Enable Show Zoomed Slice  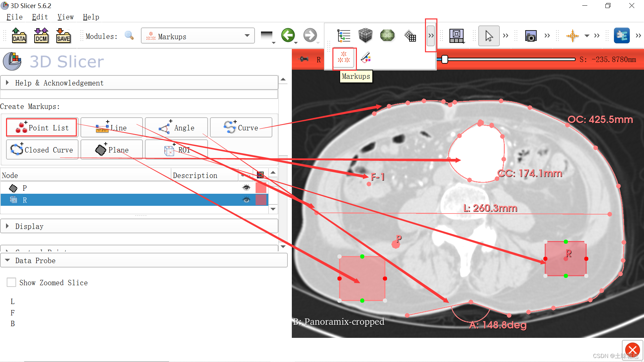[11, 282]
